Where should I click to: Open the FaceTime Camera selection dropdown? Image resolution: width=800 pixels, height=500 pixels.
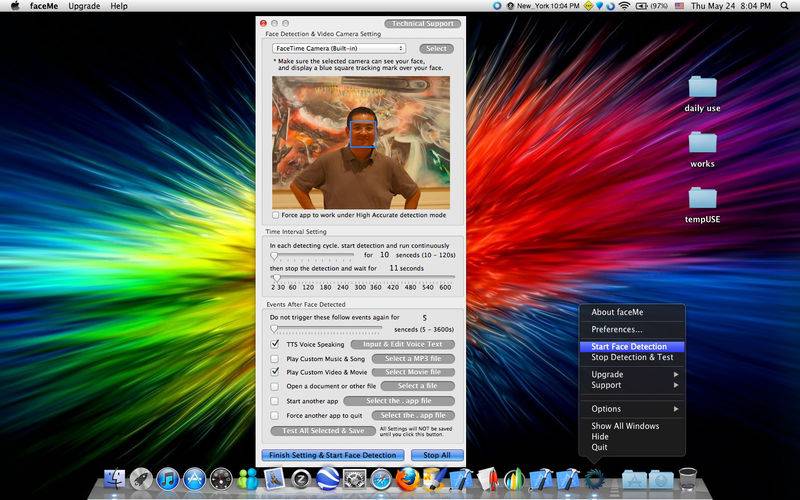click(338, 48)
